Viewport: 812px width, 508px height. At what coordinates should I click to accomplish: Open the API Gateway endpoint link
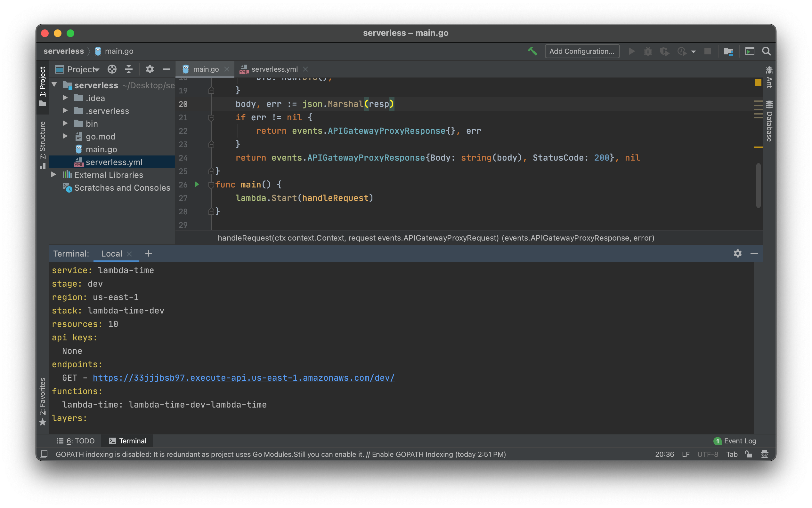243,377
